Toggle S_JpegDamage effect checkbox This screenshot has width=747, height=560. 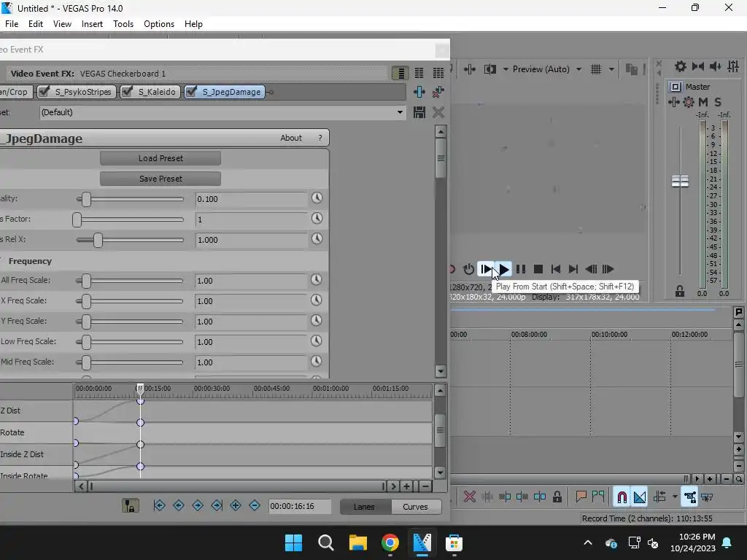coord(191,91)
